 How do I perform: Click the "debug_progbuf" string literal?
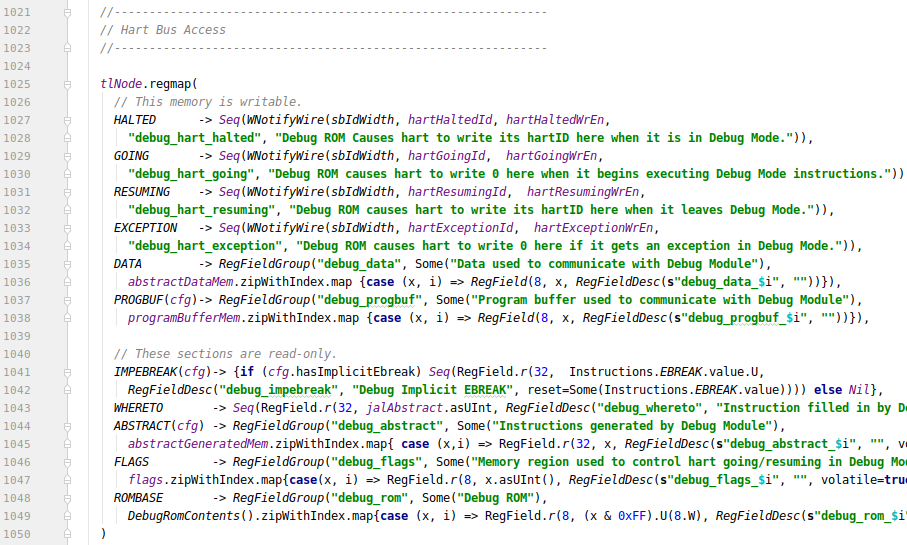pos(369,300)
